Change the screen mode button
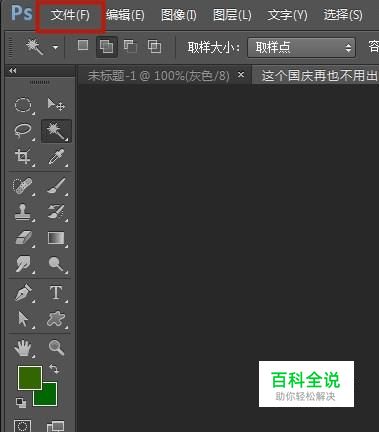Image resolution: width=379 pixels, height=432 pixels. (x=56, y=426)
